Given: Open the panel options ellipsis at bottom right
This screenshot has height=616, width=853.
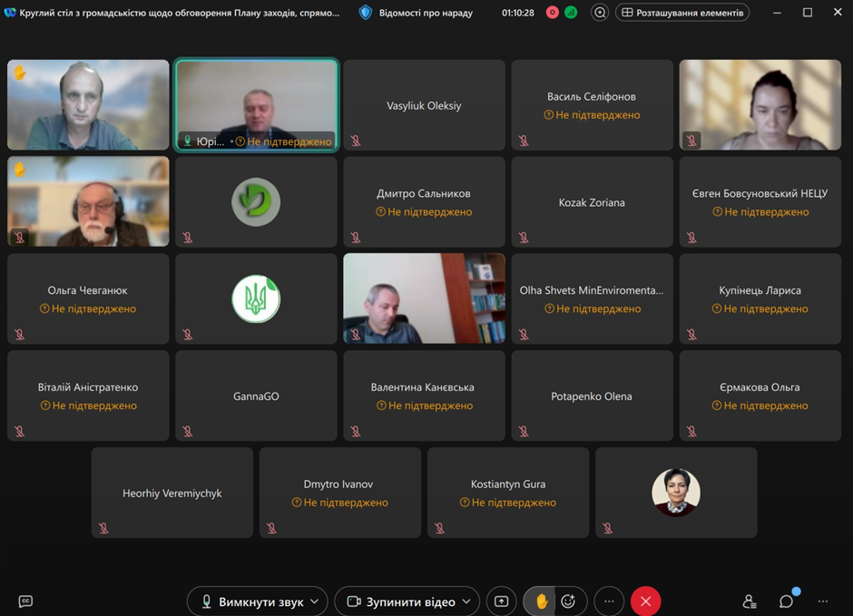Looking at the screenshot, I should pos(823,601).
